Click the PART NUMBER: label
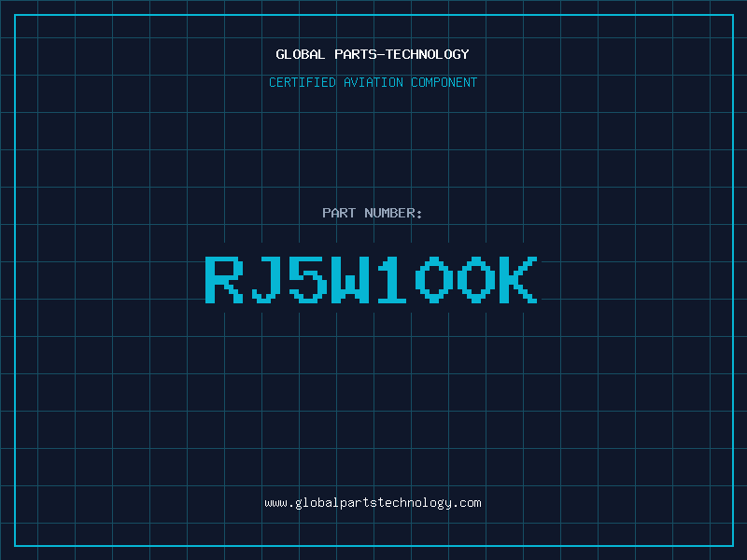The height and width of the screenshot is (560, 747). coord(372,213)
